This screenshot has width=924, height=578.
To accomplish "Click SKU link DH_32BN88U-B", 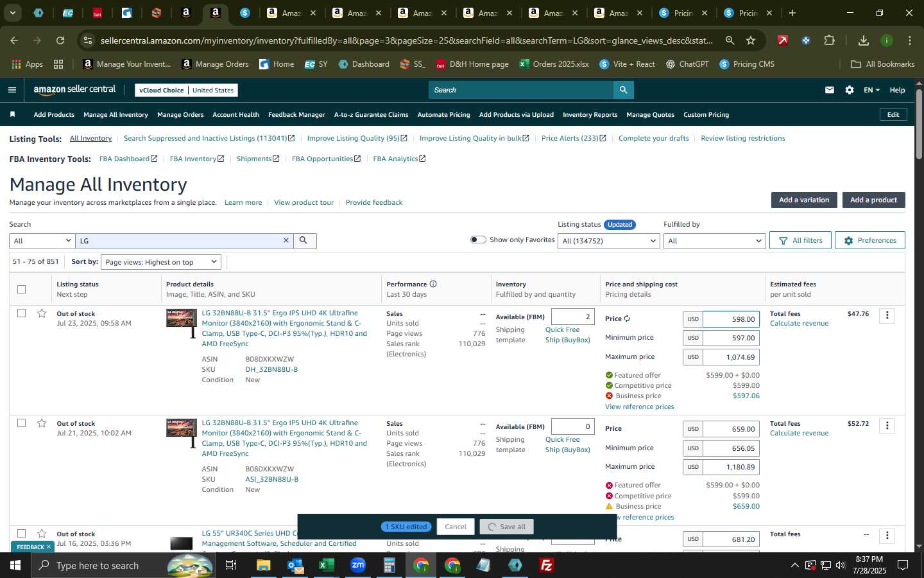I will 271,369.
